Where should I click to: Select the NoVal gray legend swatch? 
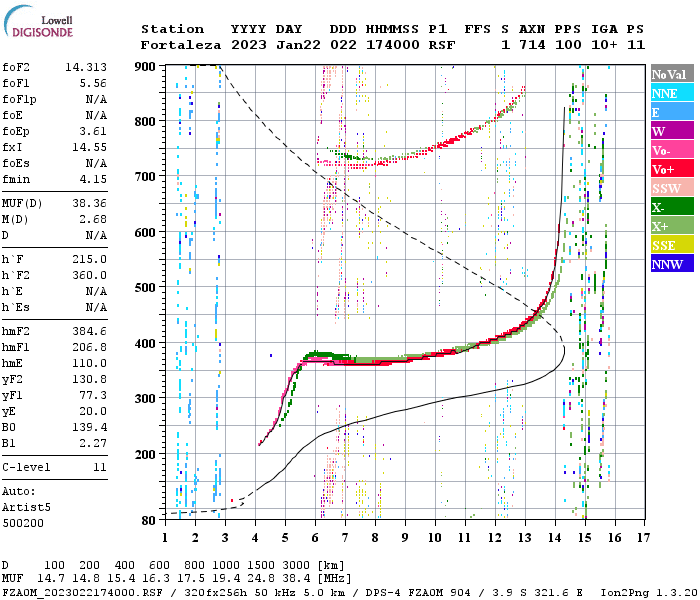[x=672, y=74]
